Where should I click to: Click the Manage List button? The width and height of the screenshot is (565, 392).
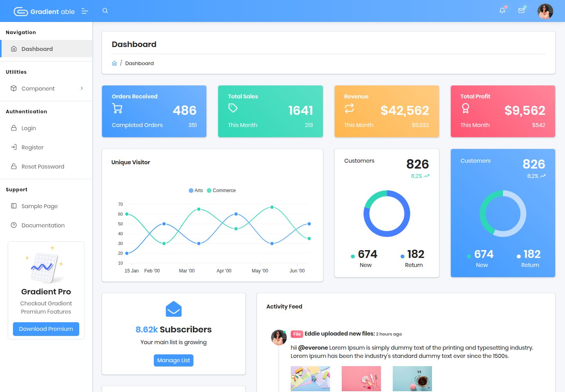173,360
